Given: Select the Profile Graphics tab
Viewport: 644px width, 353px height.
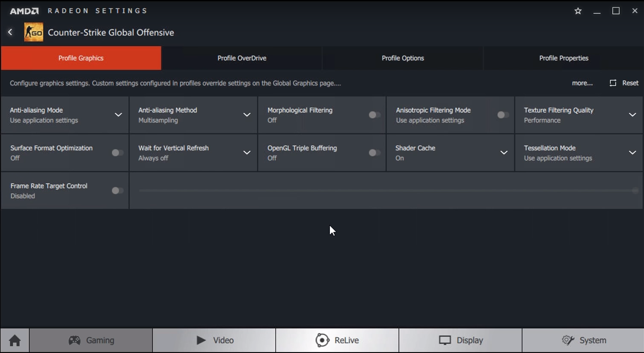Looking at the screenshot, I should [x=81, y=58].
